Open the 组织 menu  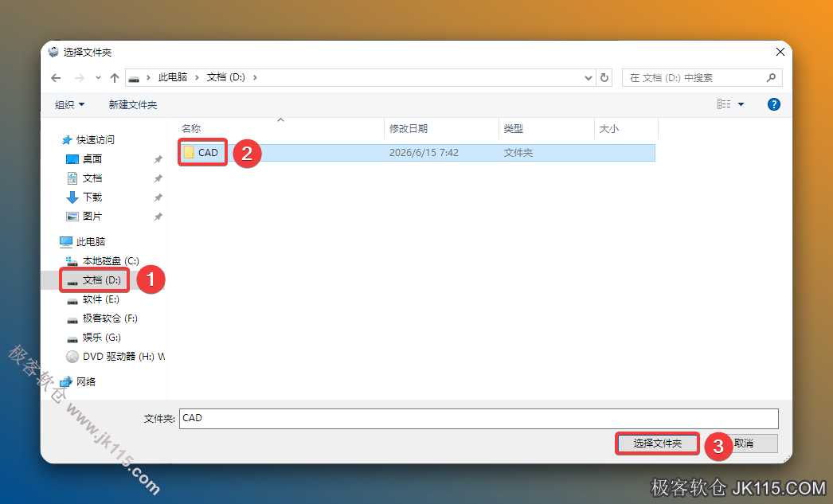pyautogui.click(x=69, y=104)
